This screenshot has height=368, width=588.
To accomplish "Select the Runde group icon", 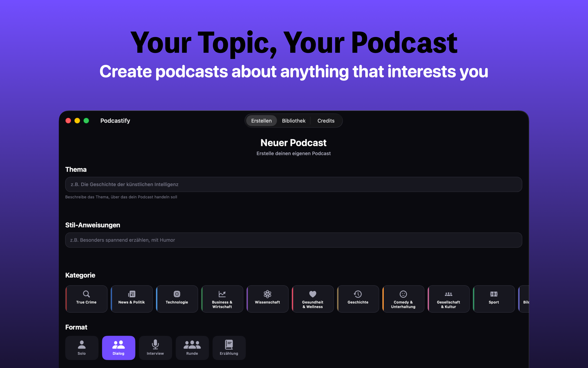I will tap(192, 345).
